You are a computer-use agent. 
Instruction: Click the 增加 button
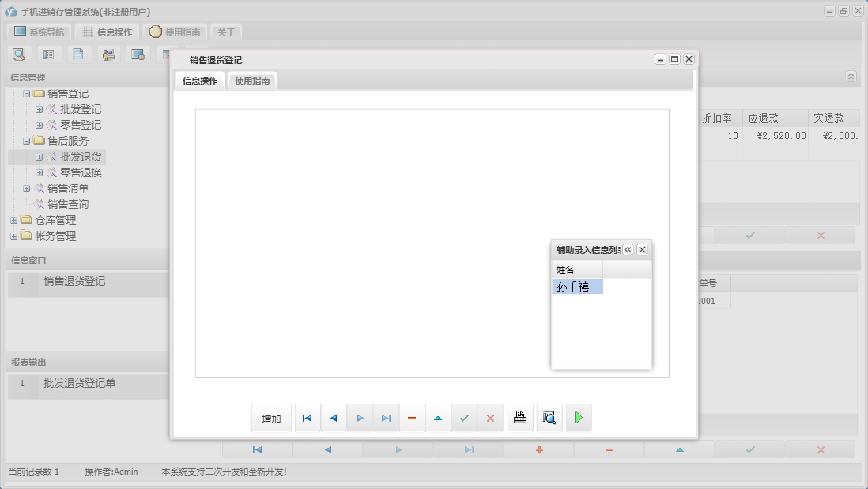[x=271, y=419]
